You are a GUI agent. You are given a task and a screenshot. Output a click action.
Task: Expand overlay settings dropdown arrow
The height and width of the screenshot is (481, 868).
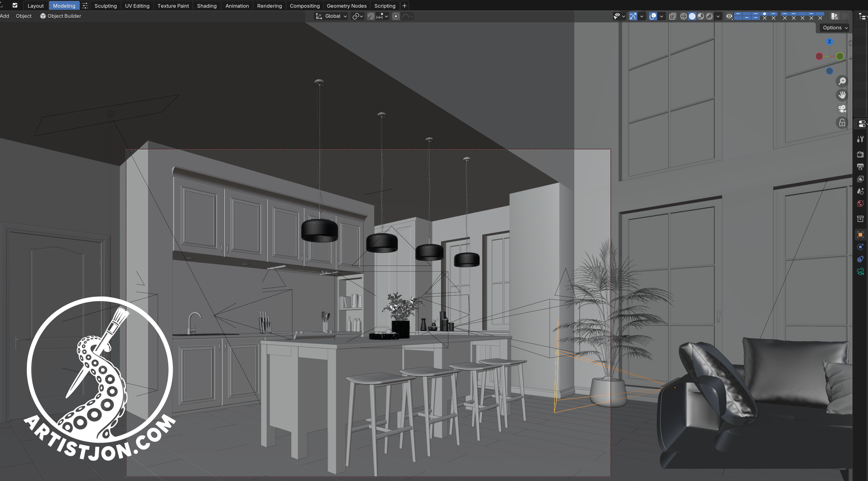point(661,16)
